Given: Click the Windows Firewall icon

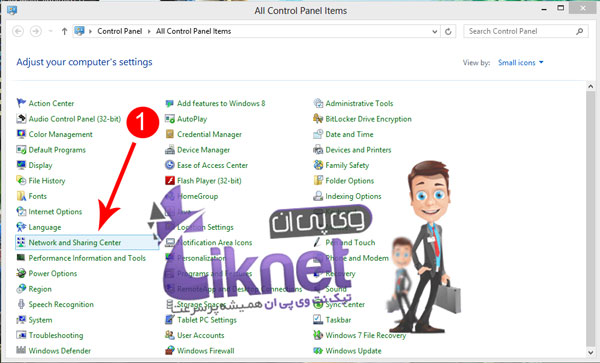Looking at the screenshot, I should 170,350.
